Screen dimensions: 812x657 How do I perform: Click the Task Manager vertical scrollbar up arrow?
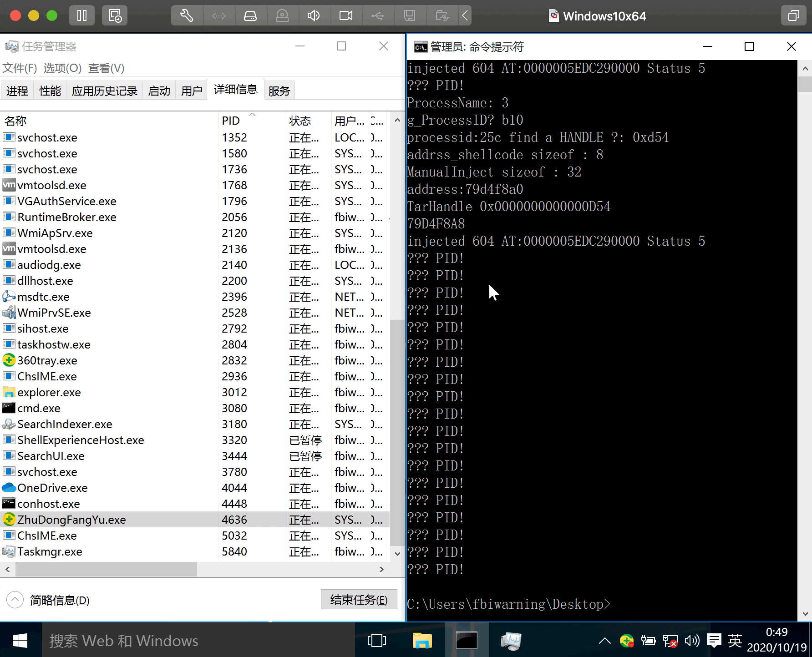397,120
